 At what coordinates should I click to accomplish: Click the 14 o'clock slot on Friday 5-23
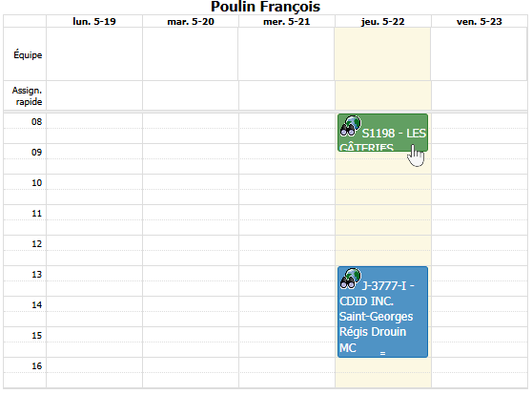coord(479,312)
